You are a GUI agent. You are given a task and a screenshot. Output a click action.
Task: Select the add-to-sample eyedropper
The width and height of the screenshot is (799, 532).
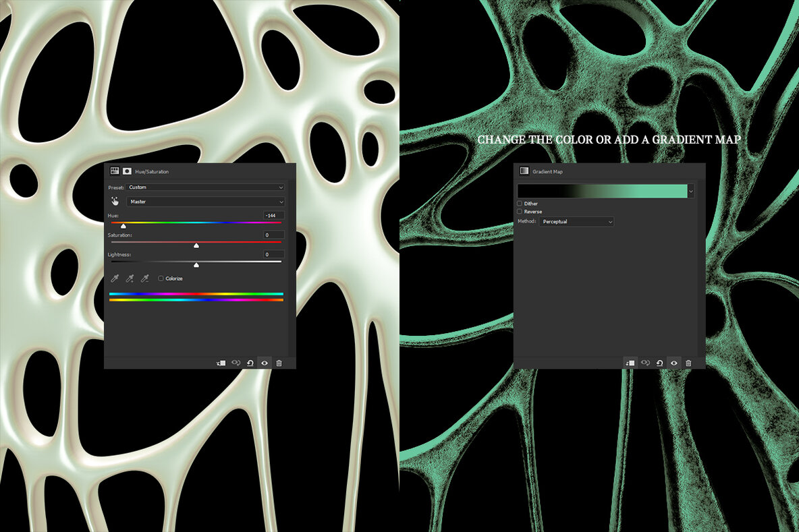[129, 278]
